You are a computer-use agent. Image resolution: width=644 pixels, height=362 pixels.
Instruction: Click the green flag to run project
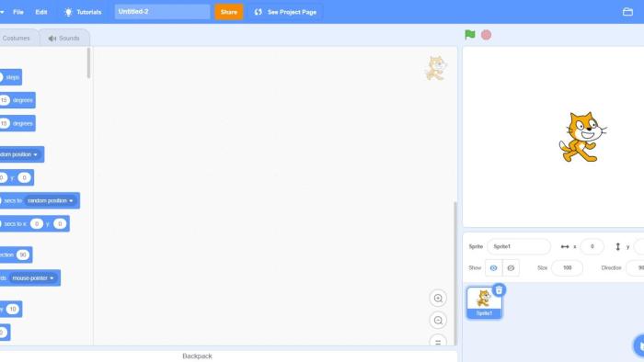tap(470, 35)
